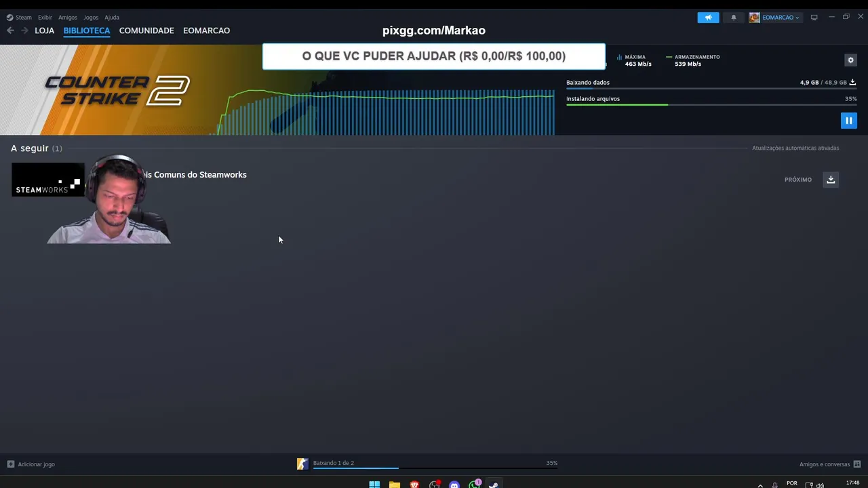
Task: Go forward with the right arrow
Action: [x=25, y=30]
